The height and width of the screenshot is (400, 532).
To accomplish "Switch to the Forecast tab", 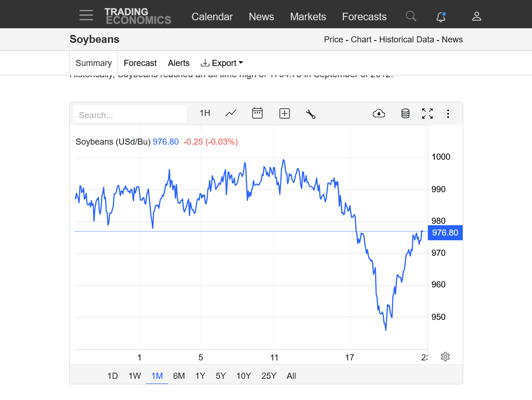I will click(140, 63).
